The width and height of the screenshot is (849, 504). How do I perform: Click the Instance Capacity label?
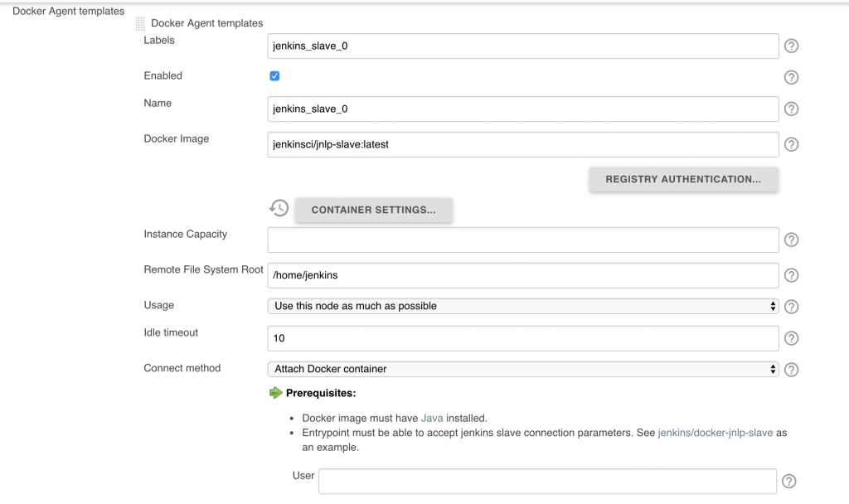tap(185, 234)
